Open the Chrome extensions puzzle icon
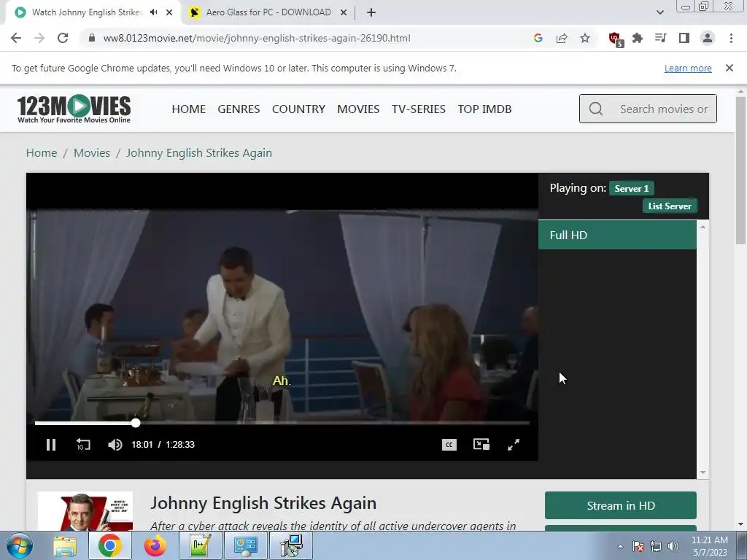Image resolution: width=747 pixels, height=560 pixels. pyautogui.click(x=638, y=38)
